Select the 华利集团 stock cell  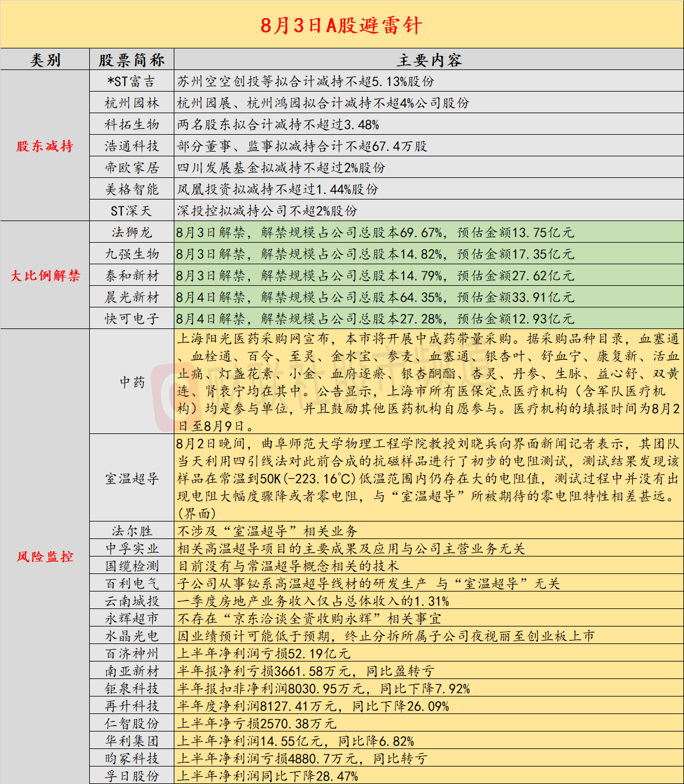coord(132,741)
